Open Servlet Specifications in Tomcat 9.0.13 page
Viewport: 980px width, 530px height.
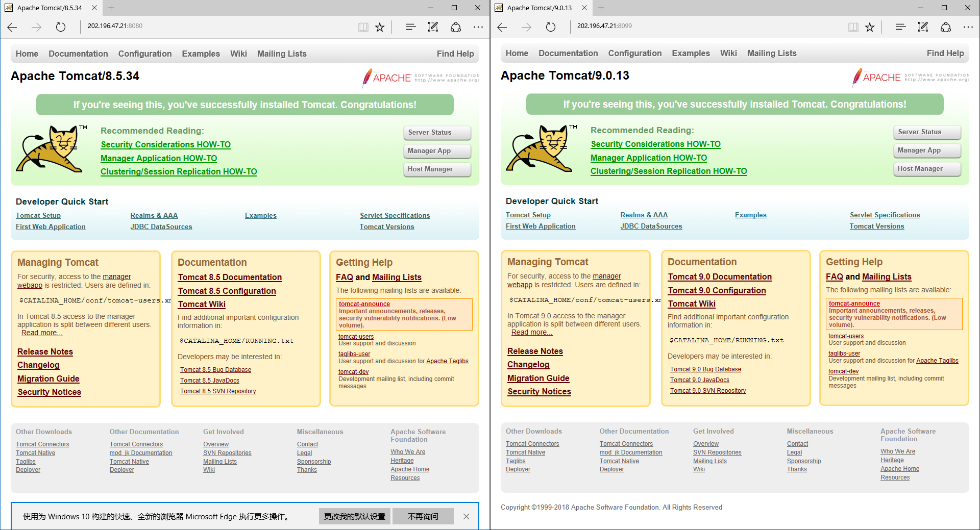coord(885,215)
